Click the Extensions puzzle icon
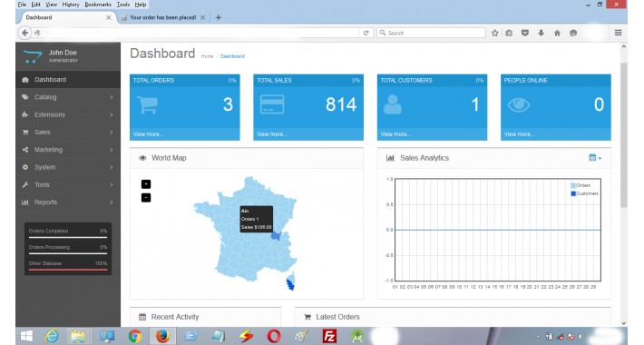The width and height of the screenshot is (644, 345). click(25, 114)
